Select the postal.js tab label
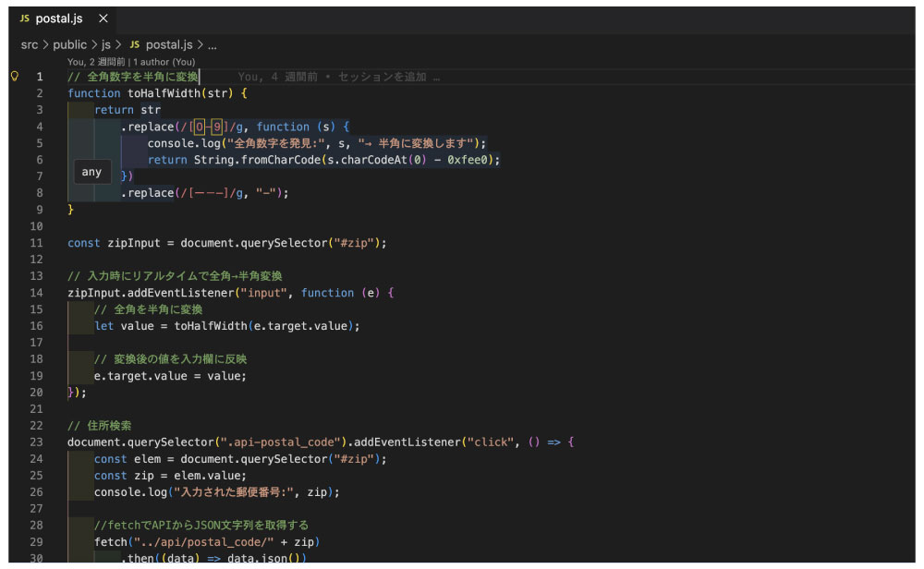This screenshot has height=569, width=924. (x=61, y=18)
